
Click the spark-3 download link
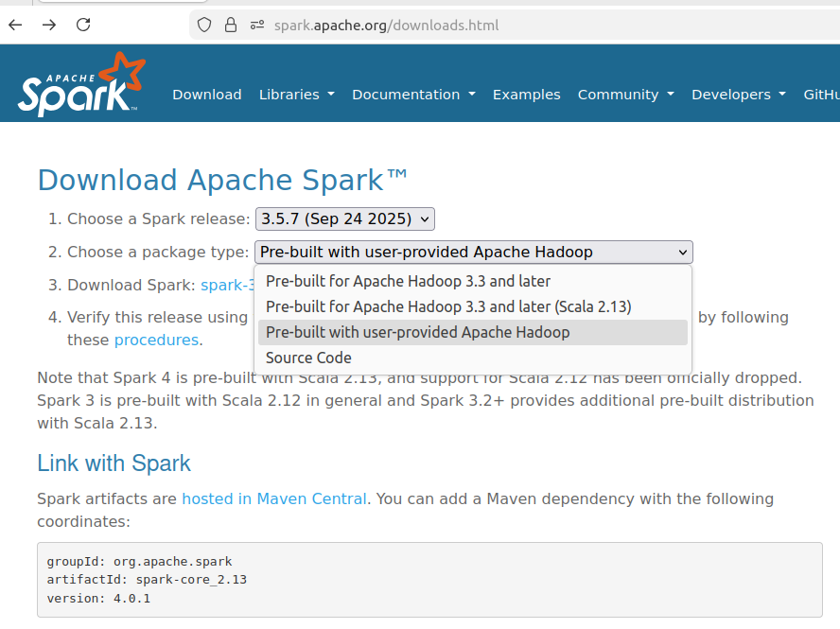227,285
